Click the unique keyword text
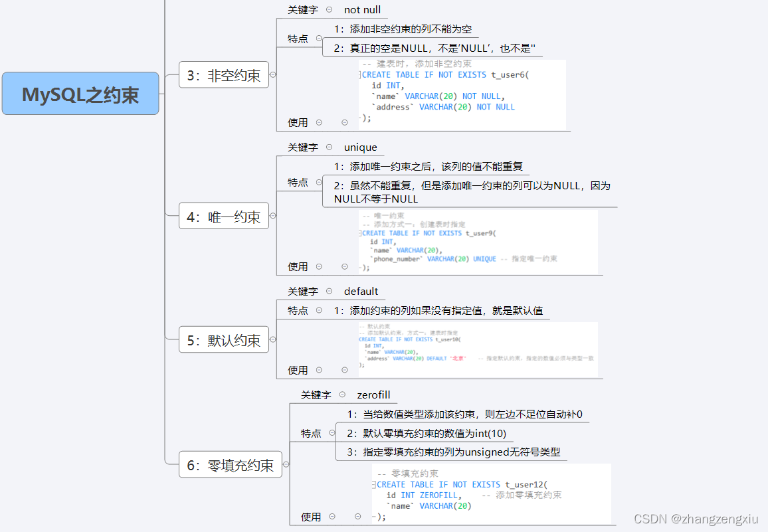The image size is (768, 532). click(361, 147)
